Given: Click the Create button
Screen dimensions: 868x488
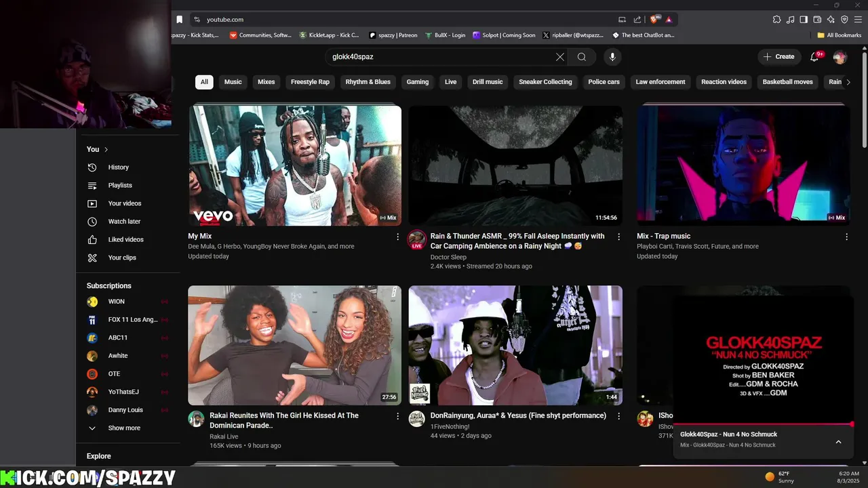Looking at the screenshot, I should pyautogui.click(x=778, y=57).
